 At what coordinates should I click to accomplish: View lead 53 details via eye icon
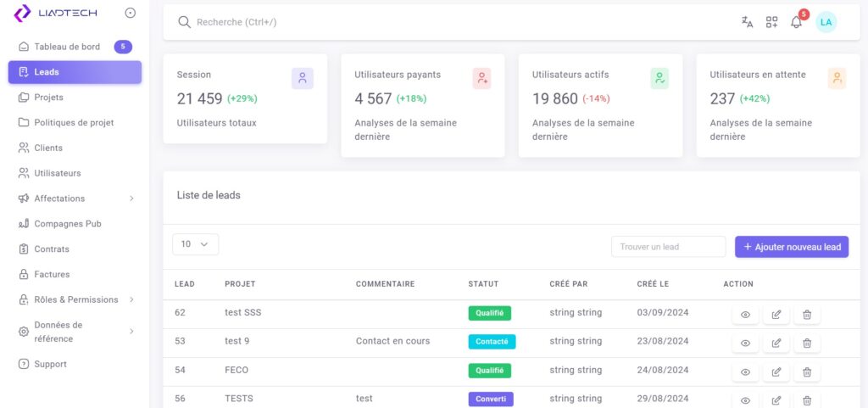pyautogui.click(x=745, y=344)
